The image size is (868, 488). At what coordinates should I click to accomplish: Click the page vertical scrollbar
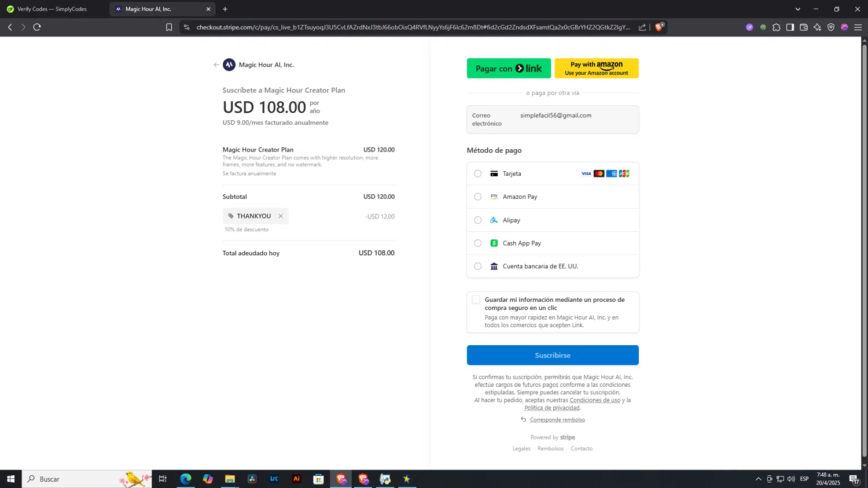click(x=865, y=251)
